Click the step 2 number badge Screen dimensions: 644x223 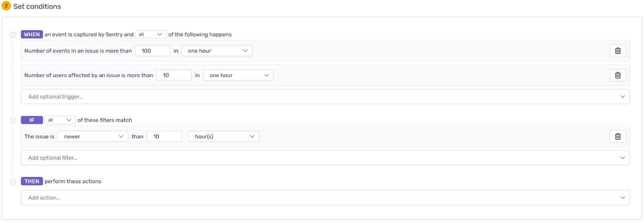[6, 6]
